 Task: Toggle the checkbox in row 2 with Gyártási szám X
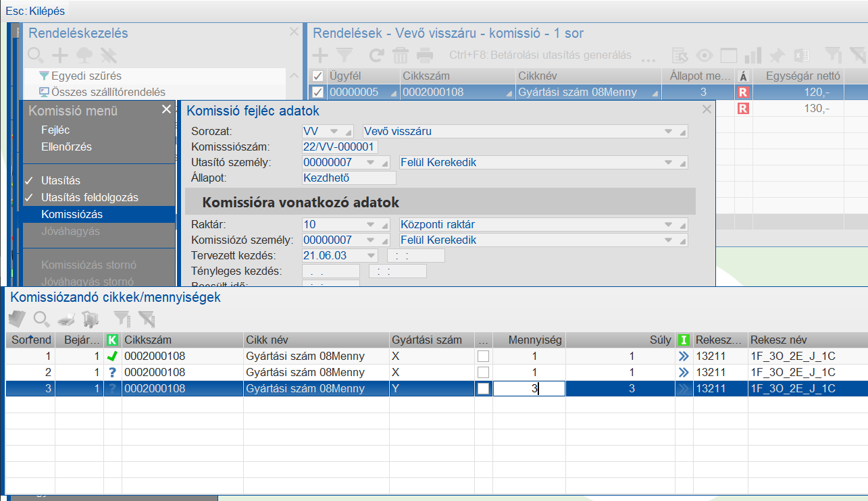click(x=484, y=372)
